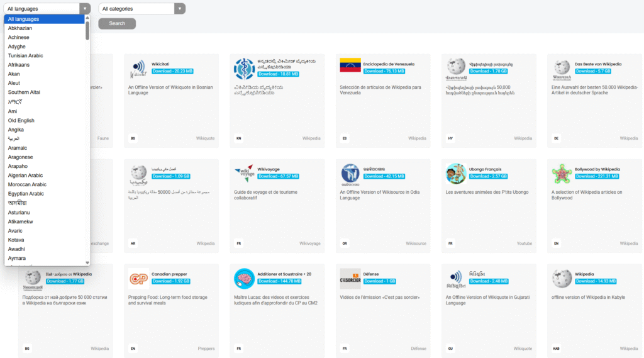Image resolution: width=644 pixels, height=358 pixels.
Task: Click the Canadian prepper CP icon
Action: tap(138, 279)
